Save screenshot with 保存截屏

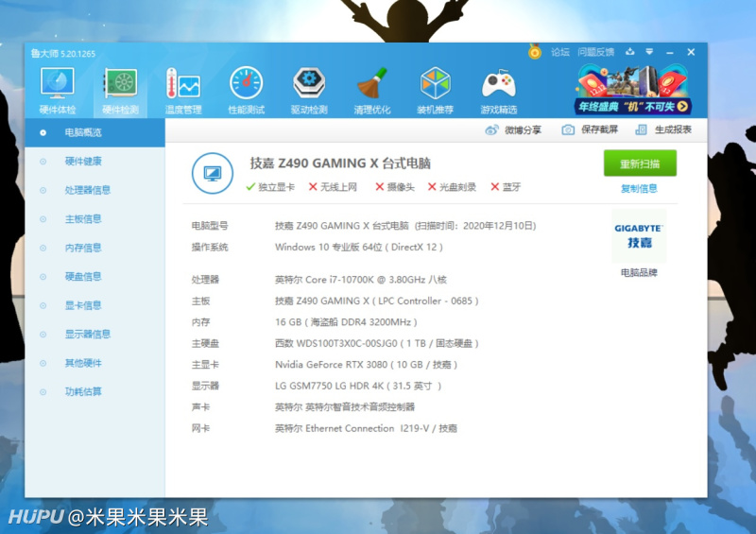coord(599,129)
